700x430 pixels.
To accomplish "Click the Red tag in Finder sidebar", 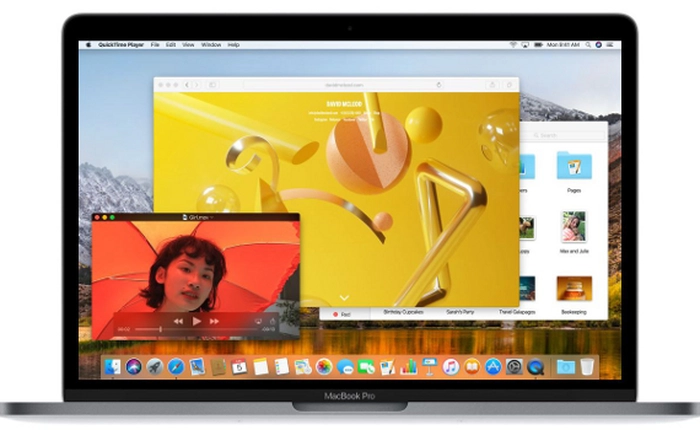I will [342, 314].
